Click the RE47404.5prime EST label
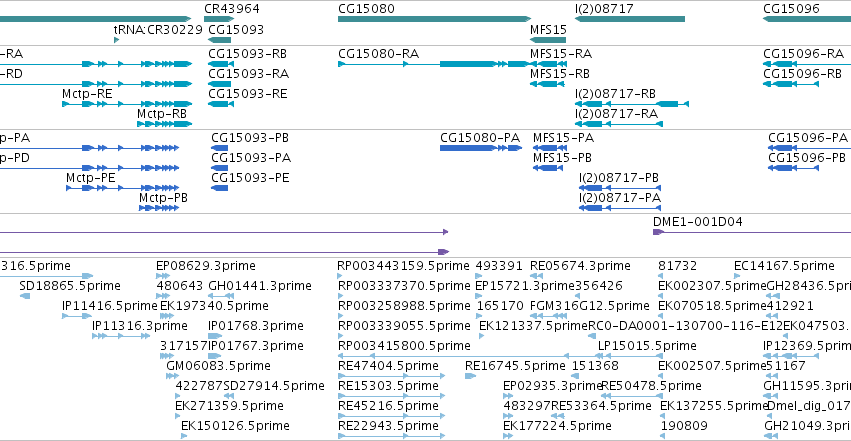The image size is (851, 441). point(388,366)
